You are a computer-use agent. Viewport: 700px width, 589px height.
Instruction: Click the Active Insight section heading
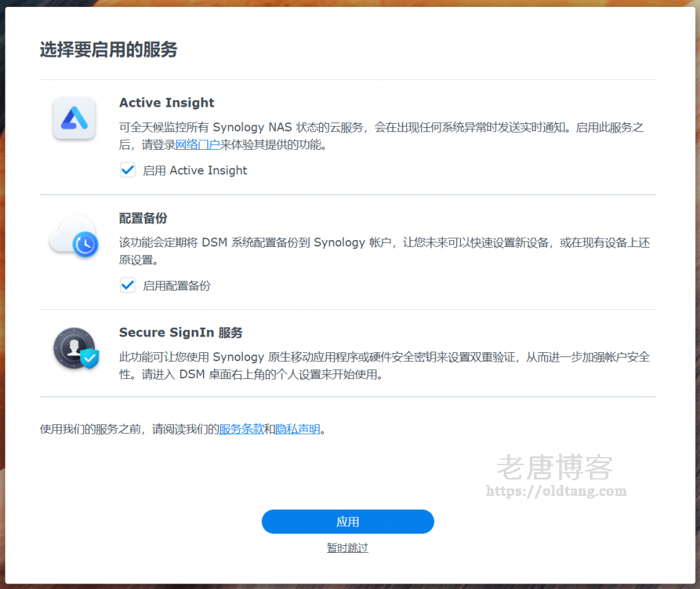pyautogui.click(x=167, y=103)
